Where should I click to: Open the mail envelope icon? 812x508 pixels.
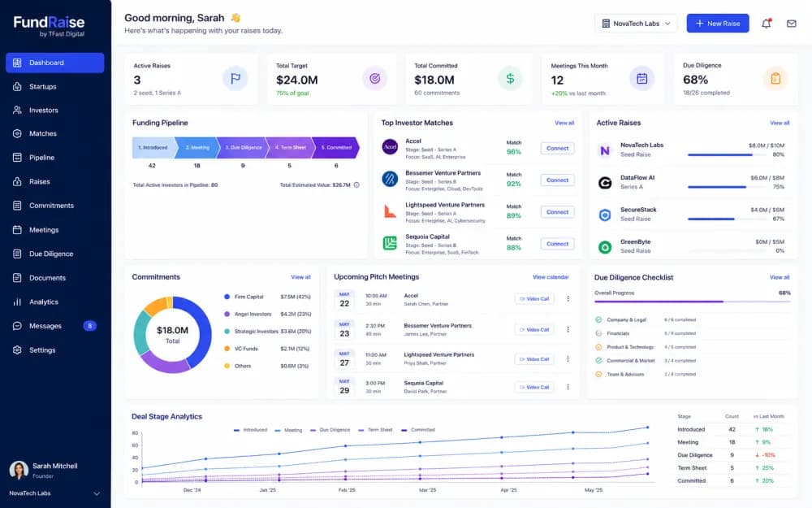(791, 24)
